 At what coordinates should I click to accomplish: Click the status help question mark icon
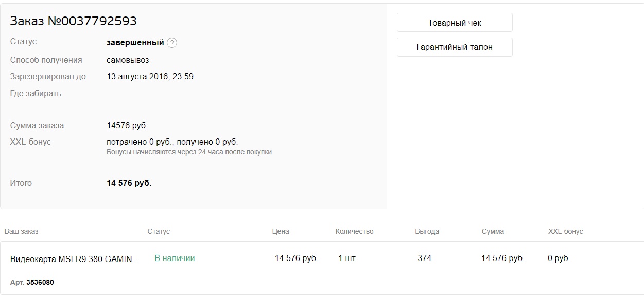click(172, 43)
